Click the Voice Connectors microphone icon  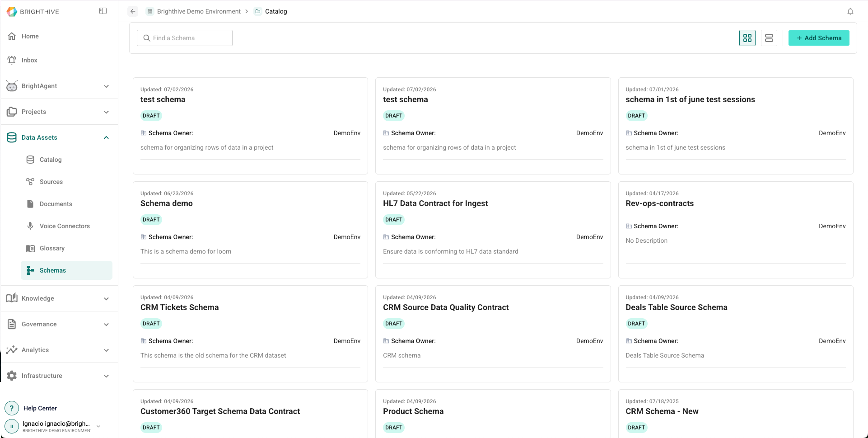click(30, 226)
